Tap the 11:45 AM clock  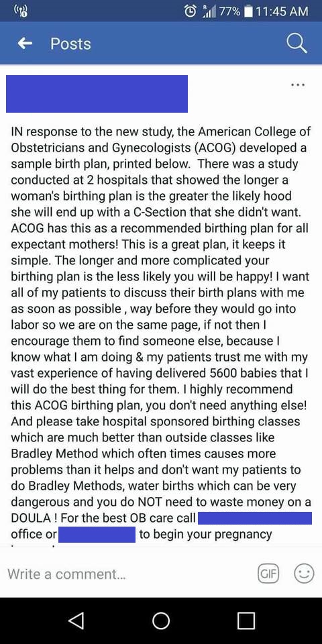coord(281,11)
